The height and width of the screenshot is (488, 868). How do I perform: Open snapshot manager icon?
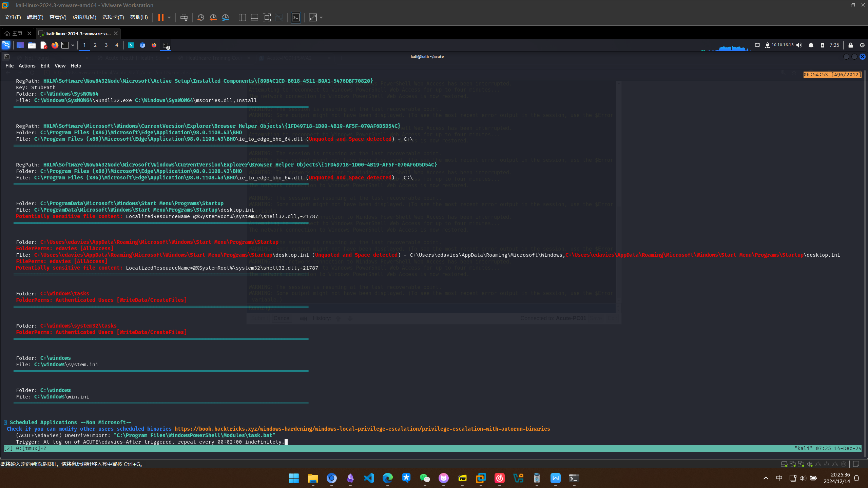click(x=226, y=17)
